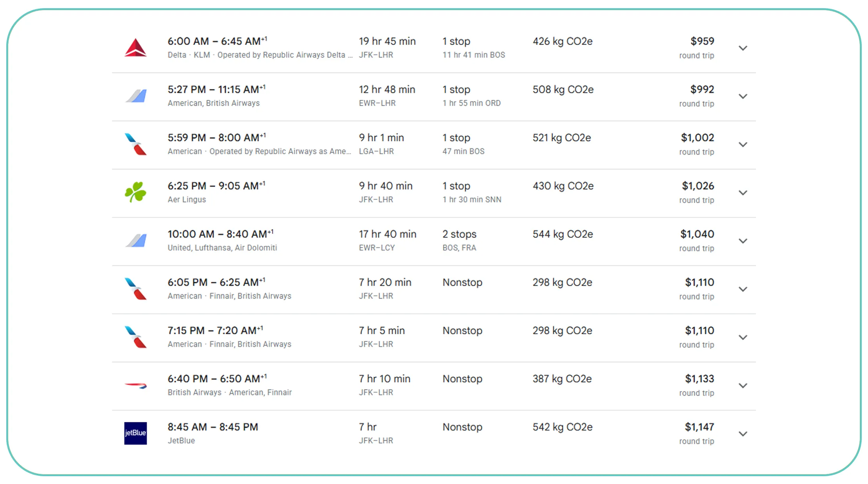
Task: Select the 7:15 PM – 7:20 AM flight
Action: [434, 338]
